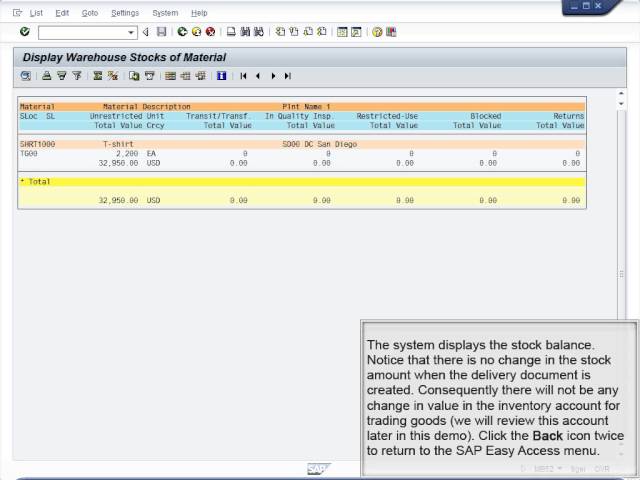Open the command field history dropdown
Image resolution: width=640 pixels, height=480 pixels.
131,32
